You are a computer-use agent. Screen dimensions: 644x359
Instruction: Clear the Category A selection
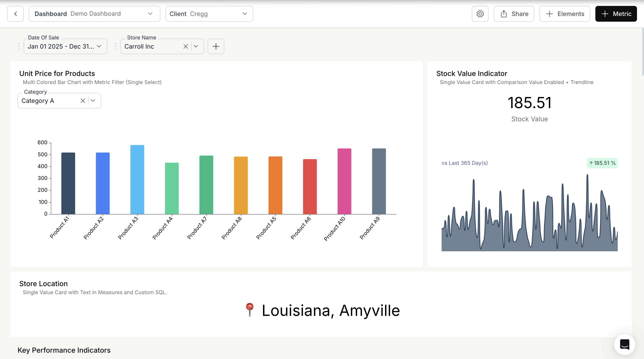[x=83, y=101]
